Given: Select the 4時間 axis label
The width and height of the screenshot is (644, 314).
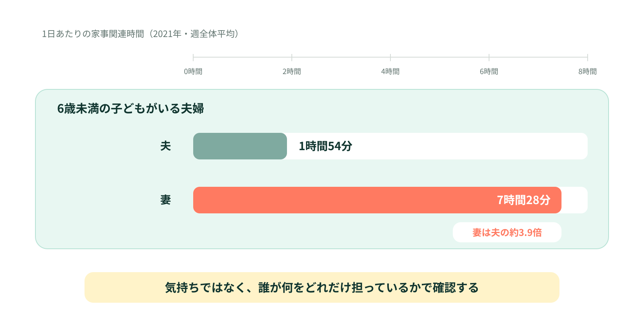Looking at the screenshot, I should 390,71.
